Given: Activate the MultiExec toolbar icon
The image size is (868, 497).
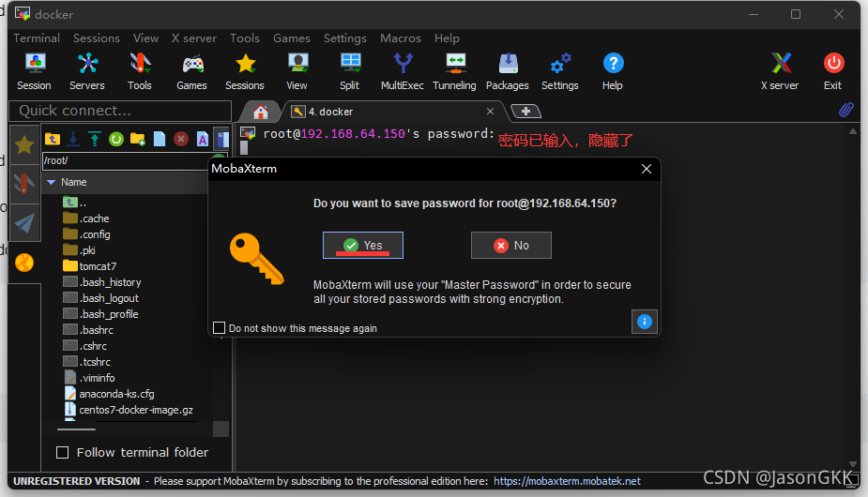Looking at the screenshot, I should click(x=403, y=71).
